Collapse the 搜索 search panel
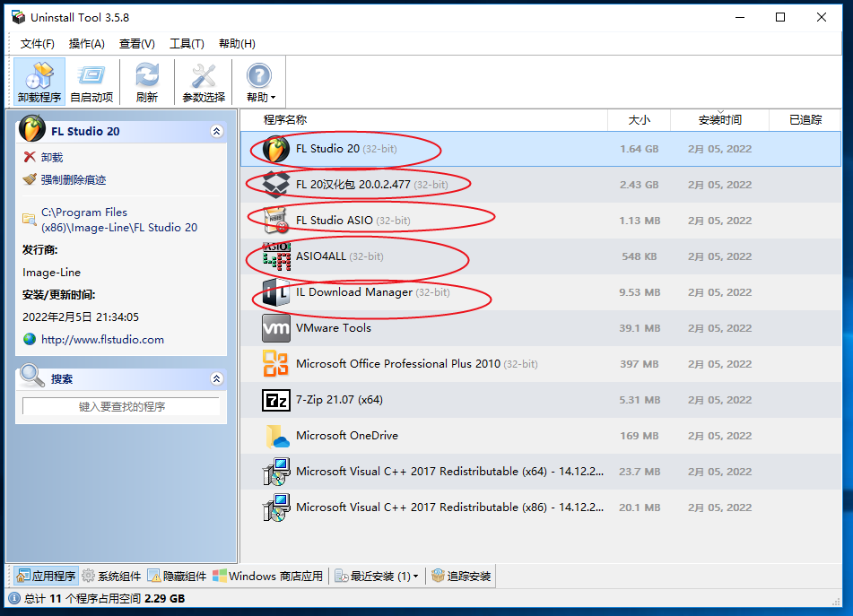This screenshot has width=853, height=616. [216, 379]
